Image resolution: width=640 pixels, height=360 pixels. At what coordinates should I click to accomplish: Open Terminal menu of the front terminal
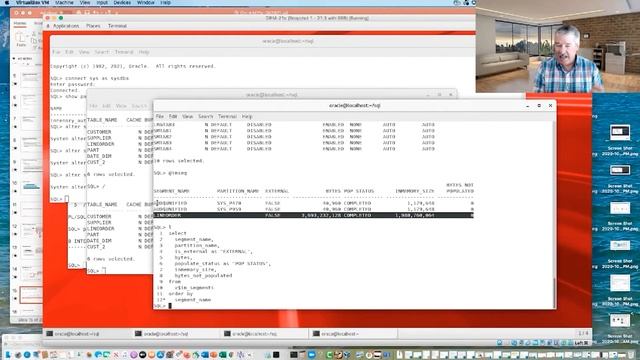click(227, 116)
